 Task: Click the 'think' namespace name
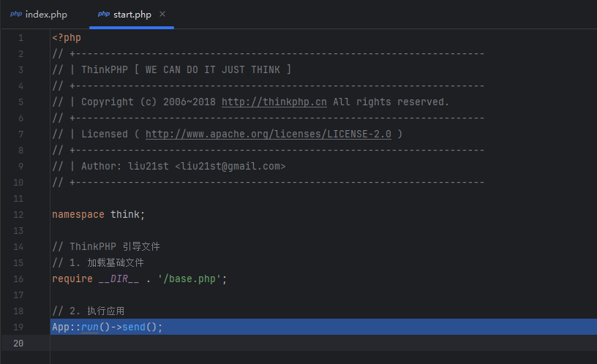(x=125, y=214)
